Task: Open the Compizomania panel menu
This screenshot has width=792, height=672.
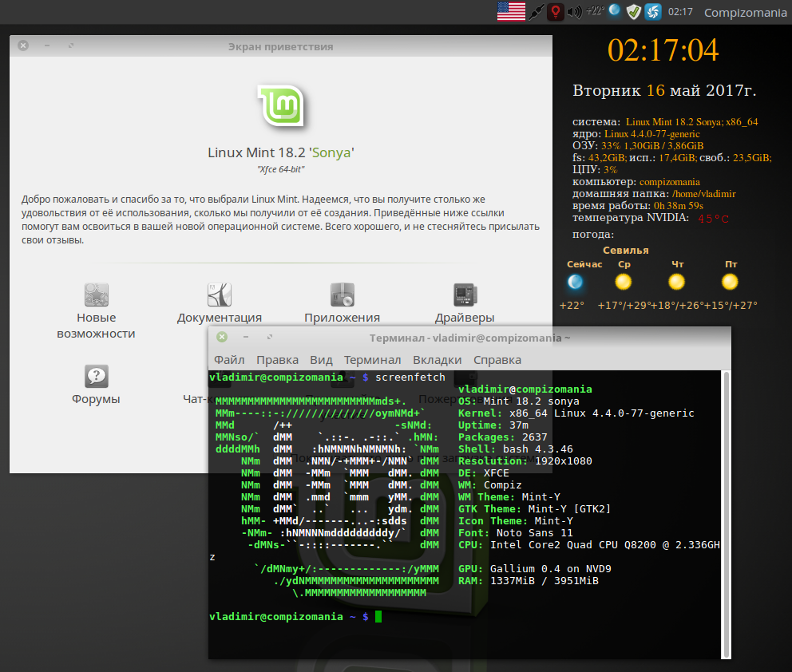Action: tap(745, 13)
